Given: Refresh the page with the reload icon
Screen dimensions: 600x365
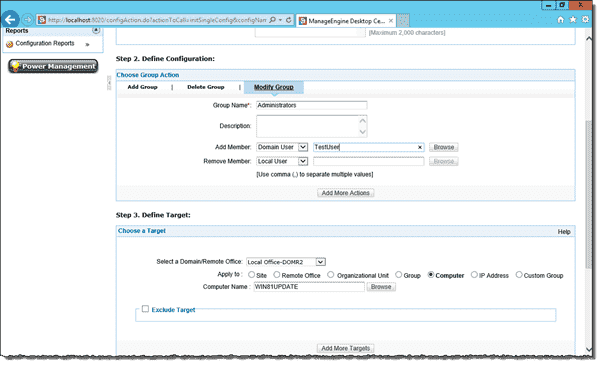Looking at the screenshot, I should (289, 20).
